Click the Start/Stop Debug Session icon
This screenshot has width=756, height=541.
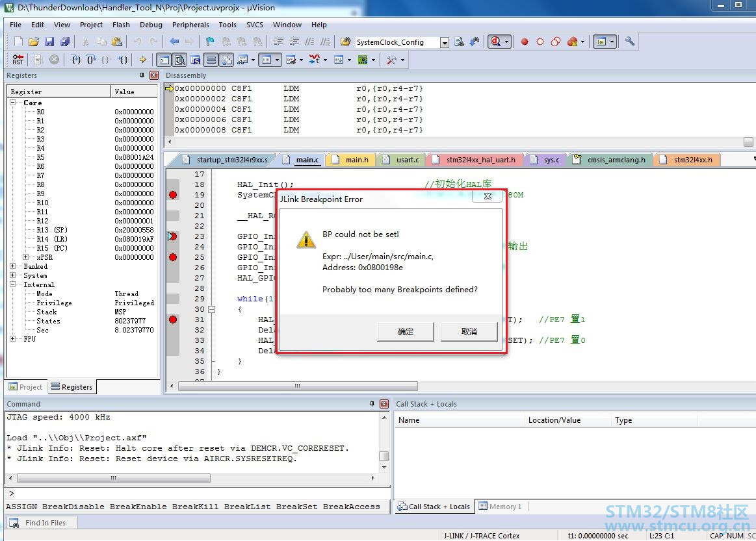point(495,42)
